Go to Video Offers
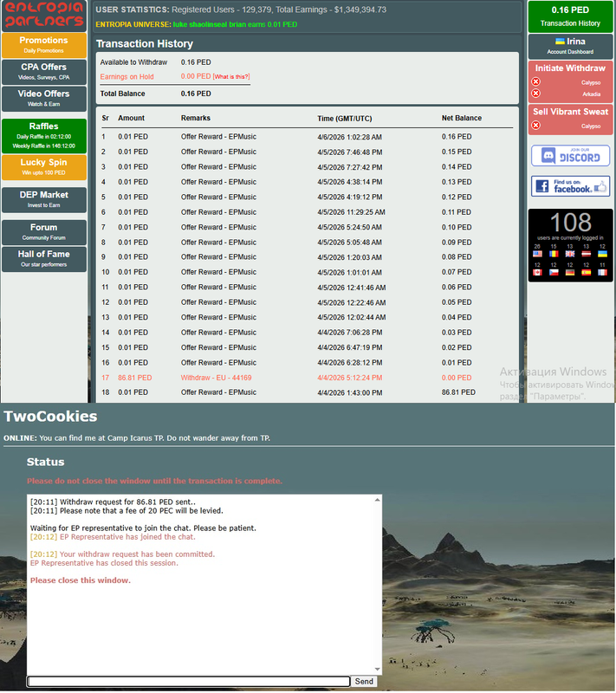Viewport: 616px width, 693px height. point(43,99)
